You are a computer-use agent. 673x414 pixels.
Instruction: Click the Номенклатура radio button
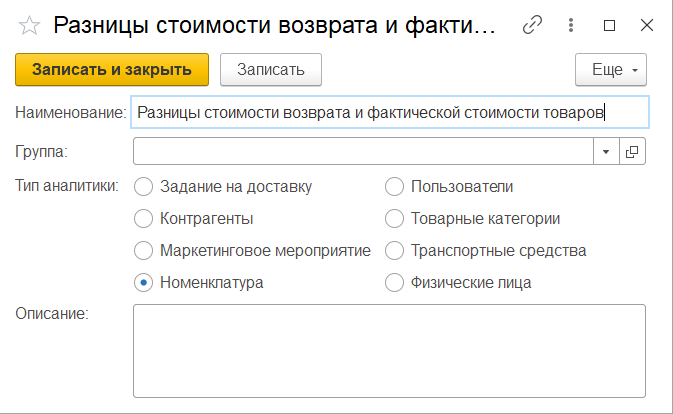[144, 282]
